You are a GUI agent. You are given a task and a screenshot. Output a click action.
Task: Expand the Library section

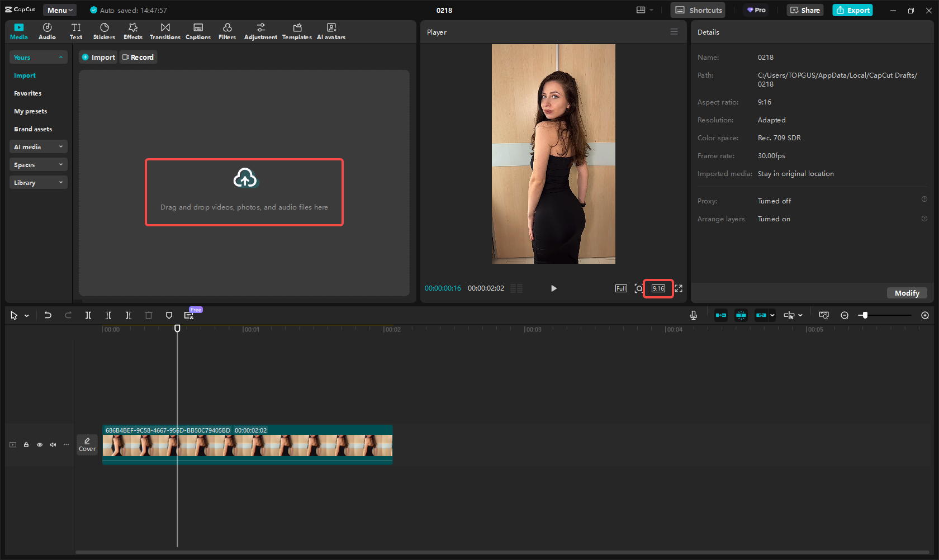tap(38, 183)
